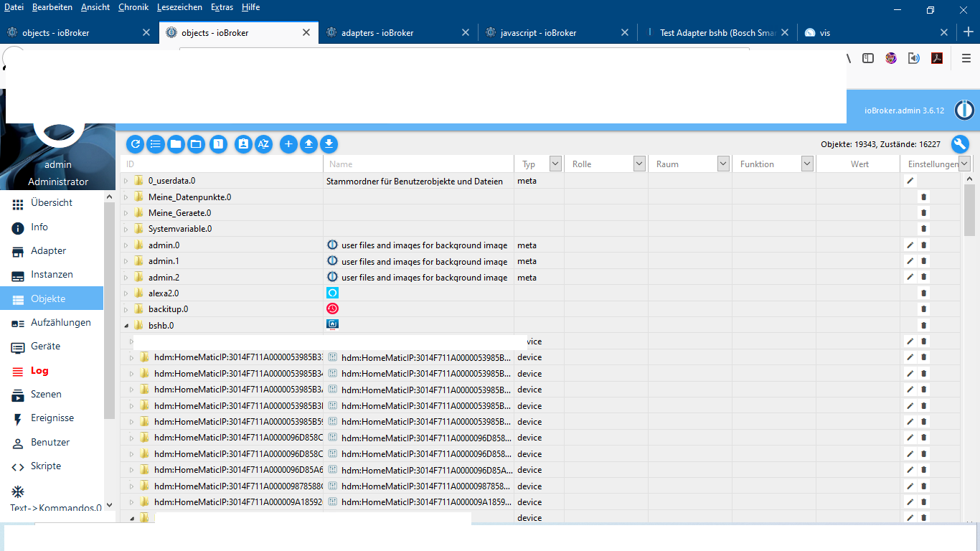Click the ioBroker logo in the header

coord(965,110)
